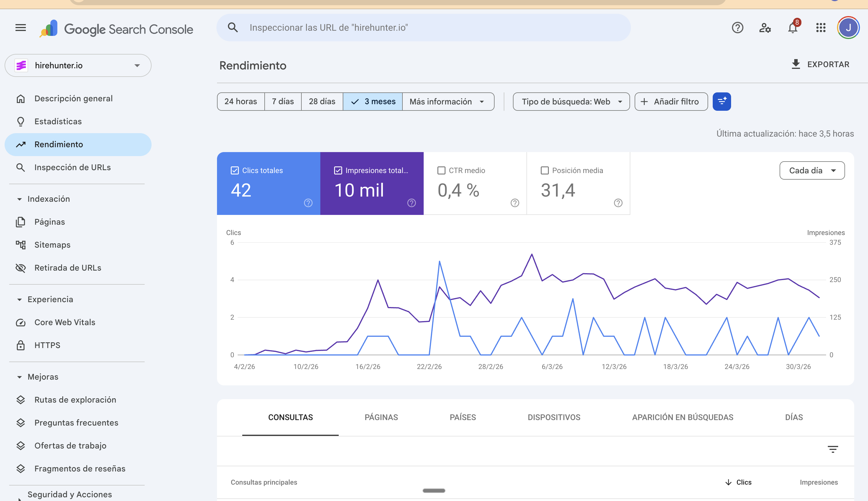Open the hirehunter.io property selector
The image size is (868, 501).
click(78, 65)
